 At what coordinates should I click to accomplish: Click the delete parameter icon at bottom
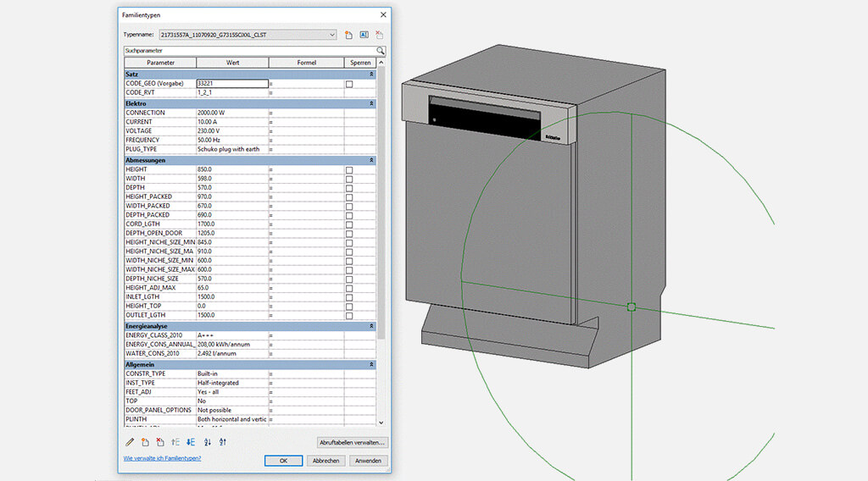[x=159, y=442]
